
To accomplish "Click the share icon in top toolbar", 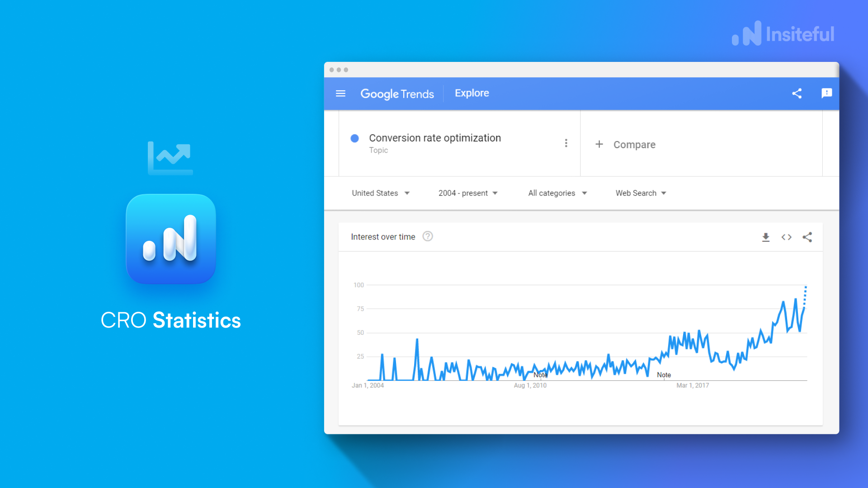I will [797, 92].
